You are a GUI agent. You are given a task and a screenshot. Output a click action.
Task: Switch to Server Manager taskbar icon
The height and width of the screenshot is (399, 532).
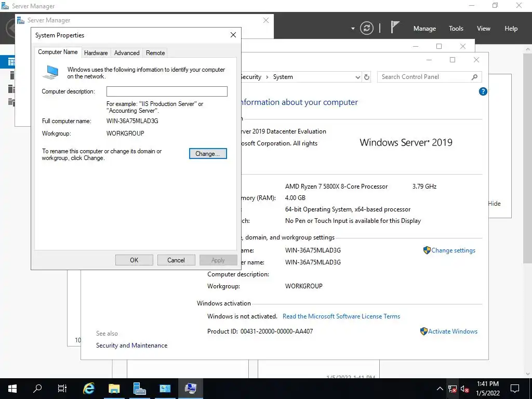coord(139,389)
